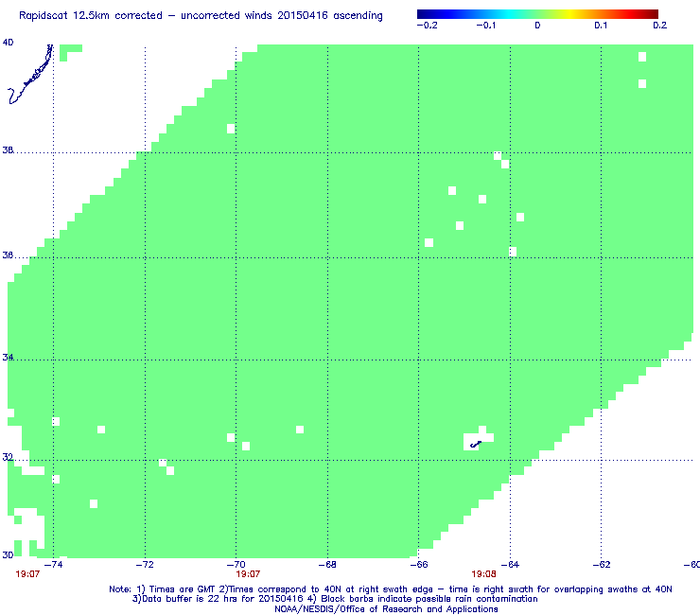This screenshot has height=615, width=700.
Task: Click the longitude label -72
Action: tap(145, 565)
